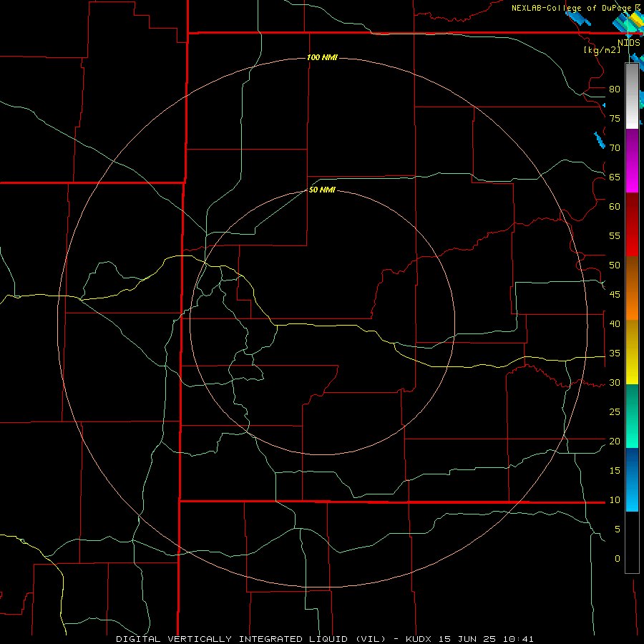Click the legend value 20
The image size is (644, 644).
[x=615, y=441]
